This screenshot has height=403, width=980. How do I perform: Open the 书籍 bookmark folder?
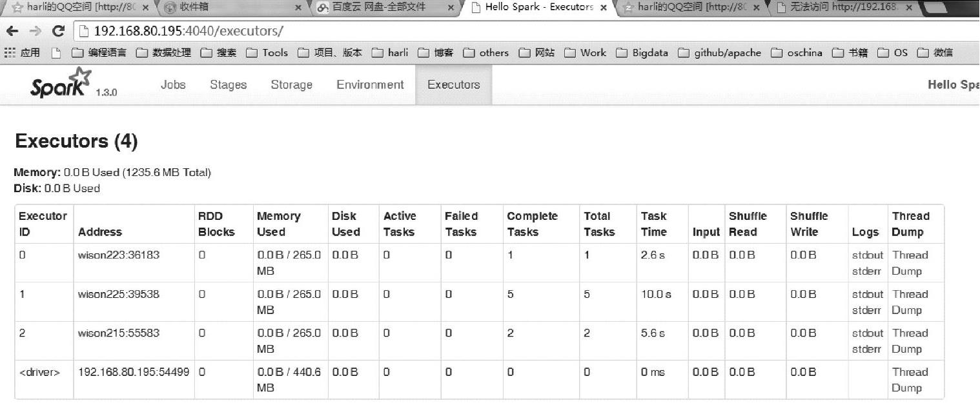850,53
